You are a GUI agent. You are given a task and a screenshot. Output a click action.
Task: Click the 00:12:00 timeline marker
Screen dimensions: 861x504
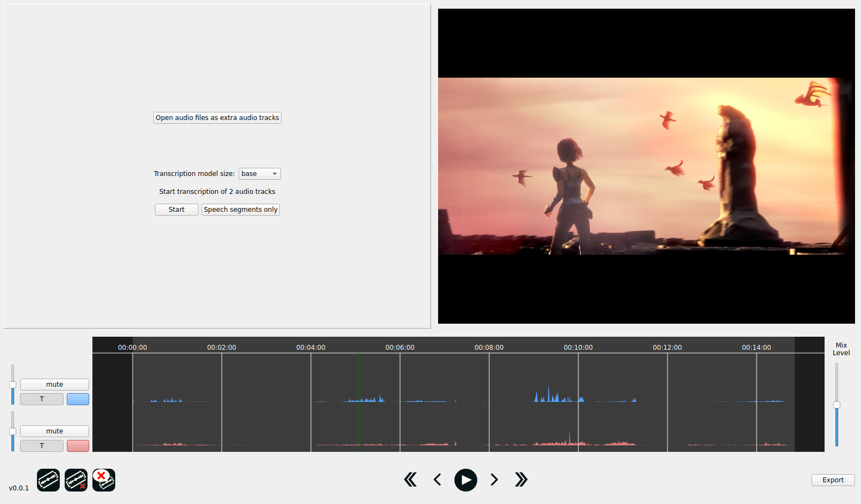[667, 348]
